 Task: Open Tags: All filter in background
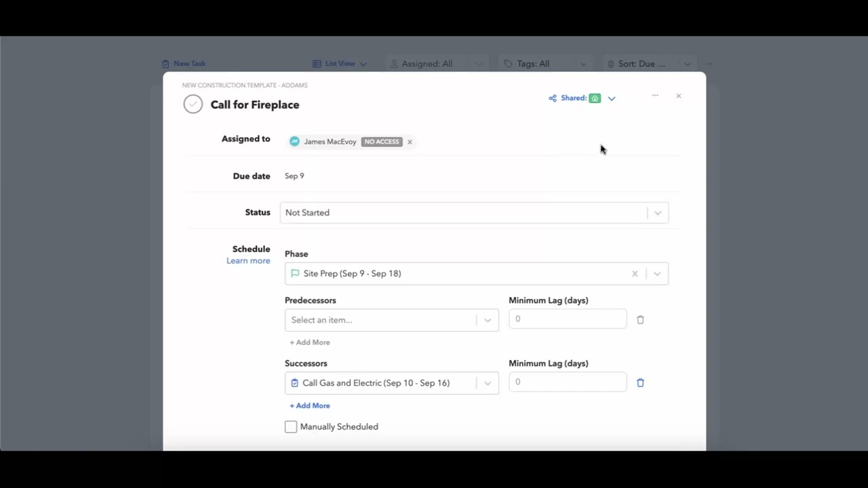(x=545, y=64)
